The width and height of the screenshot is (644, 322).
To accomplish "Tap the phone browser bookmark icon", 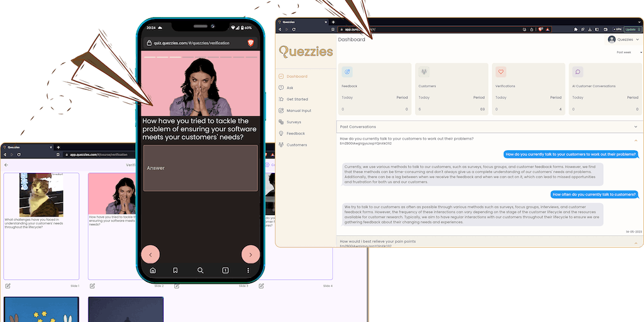I will coord(175,270).
